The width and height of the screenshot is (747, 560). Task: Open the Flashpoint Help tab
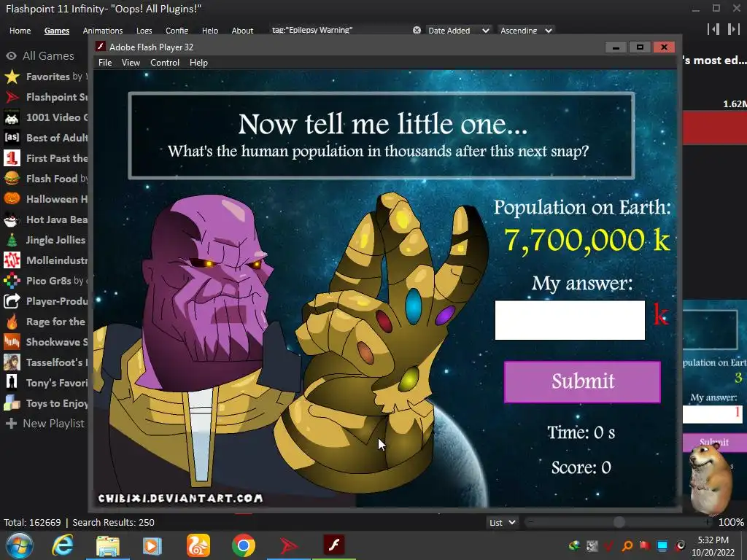[x=209, y=31]
